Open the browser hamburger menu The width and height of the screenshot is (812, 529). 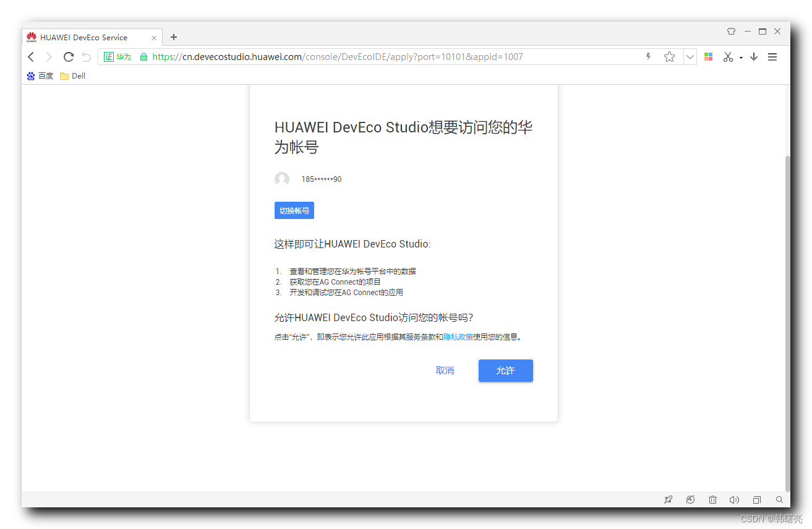pyautogui.click(x=772, y=57)
